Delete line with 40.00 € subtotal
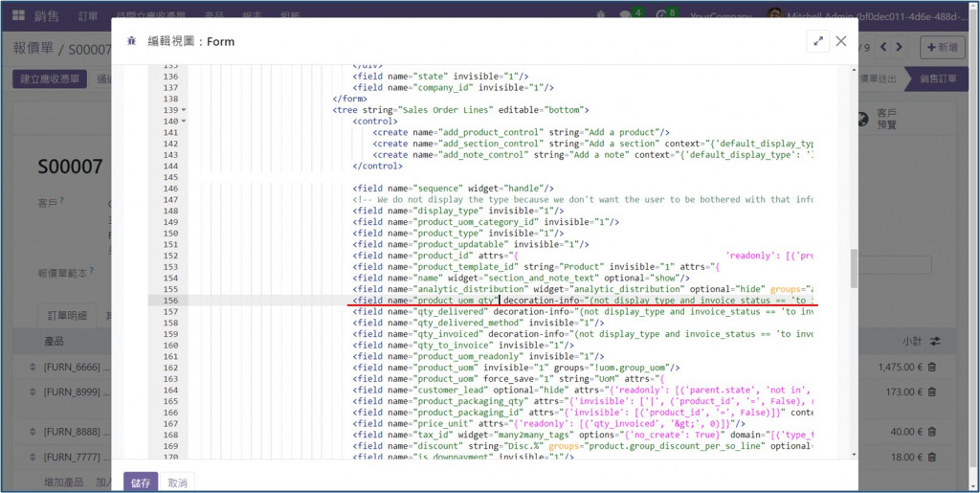The image size is (980, 493). [x=932, y=432]
